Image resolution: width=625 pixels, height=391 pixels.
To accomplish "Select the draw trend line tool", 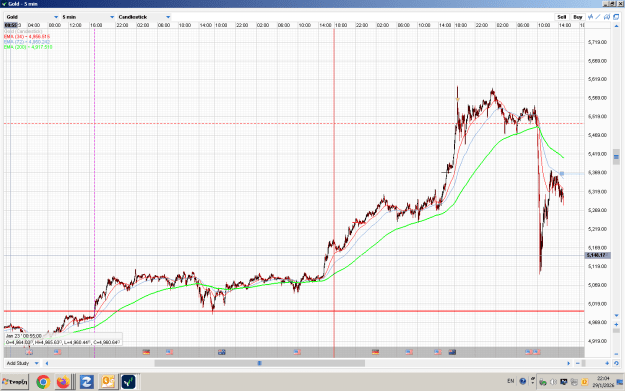I will pos(598,17).
